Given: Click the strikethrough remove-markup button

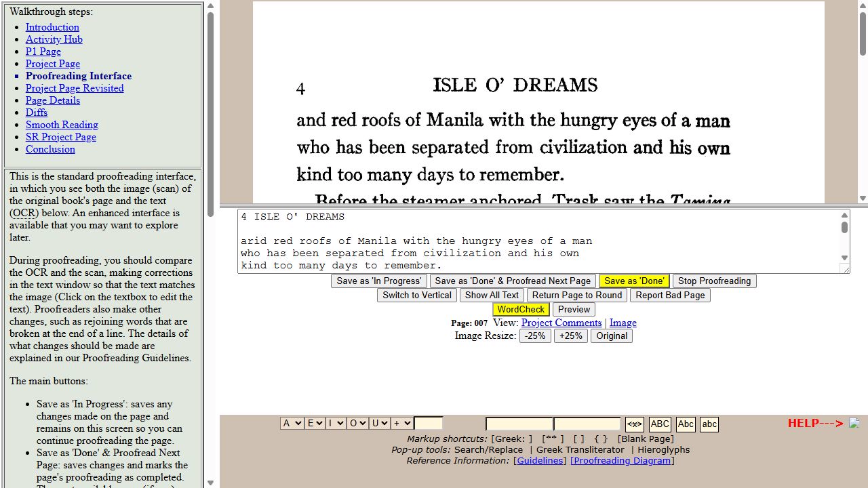Looking at the screenshot, I should pyautogui.click(x=635, y=424).
